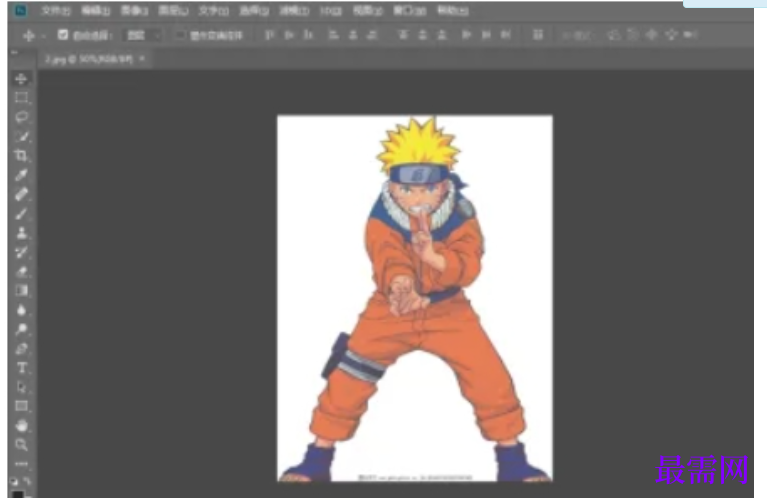Viewport: 767px width, 501px height.
Task: Open the 选择 (Select) menu
Action: [254, 10]
